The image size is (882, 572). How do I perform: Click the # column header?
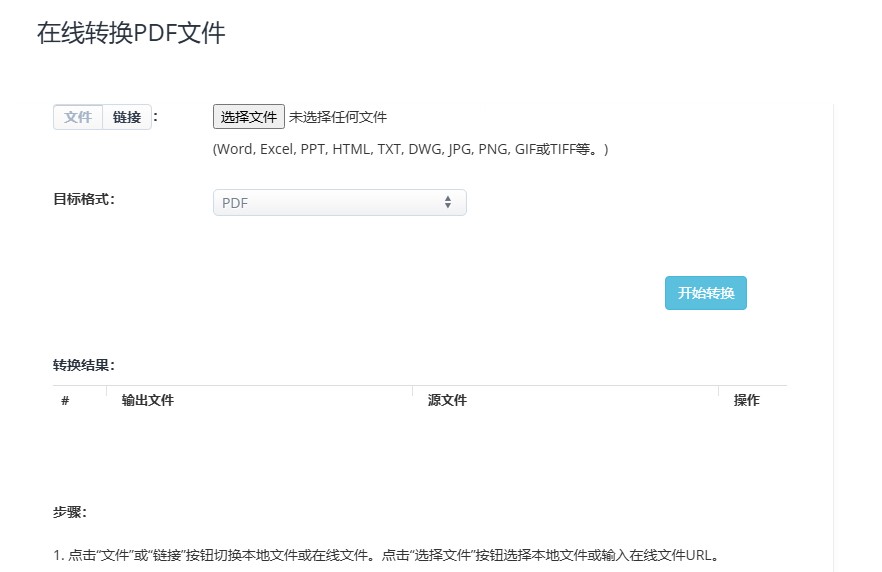(65, 401)
